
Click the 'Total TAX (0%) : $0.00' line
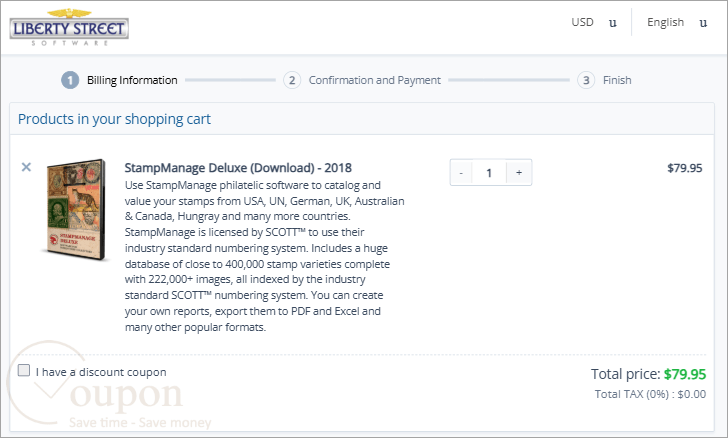(x=650, y=394)
